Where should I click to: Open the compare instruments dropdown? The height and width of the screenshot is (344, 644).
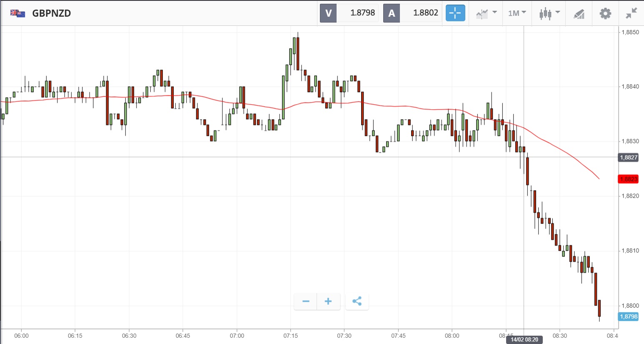tap(486, 13)
